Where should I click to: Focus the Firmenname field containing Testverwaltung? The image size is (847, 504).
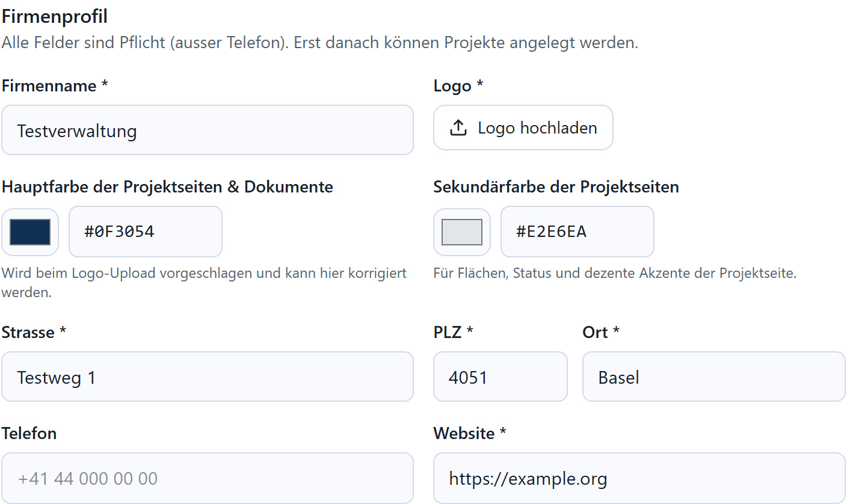[208, 130]
